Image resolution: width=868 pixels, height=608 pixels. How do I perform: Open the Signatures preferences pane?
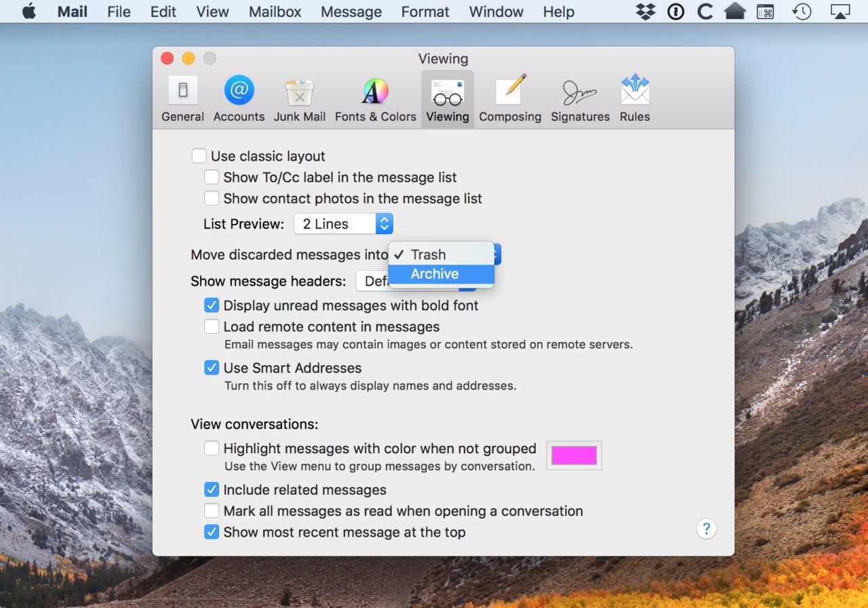[580, 99]
